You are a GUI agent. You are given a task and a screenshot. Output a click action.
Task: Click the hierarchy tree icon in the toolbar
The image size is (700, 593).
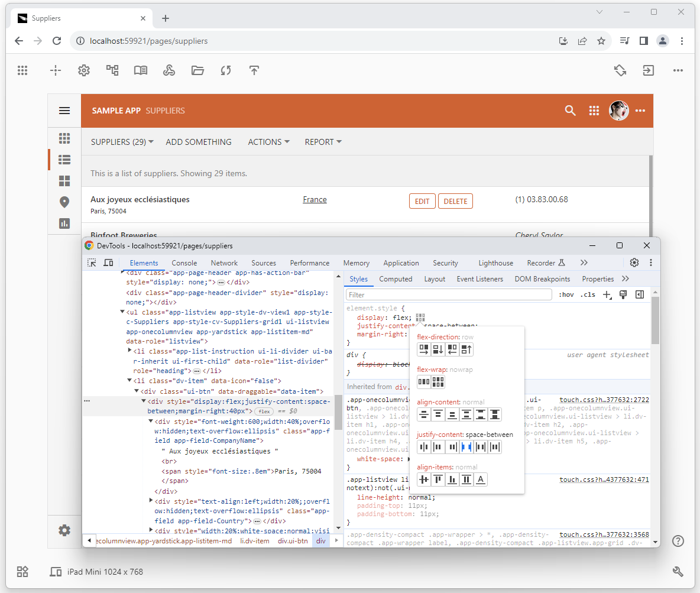112,70
